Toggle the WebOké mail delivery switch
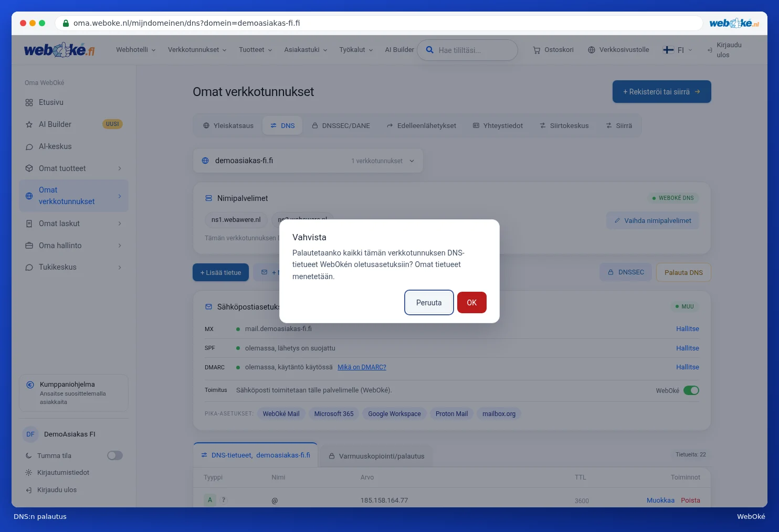Viewport: 779px width, 532px height. [x=691, y=390]
